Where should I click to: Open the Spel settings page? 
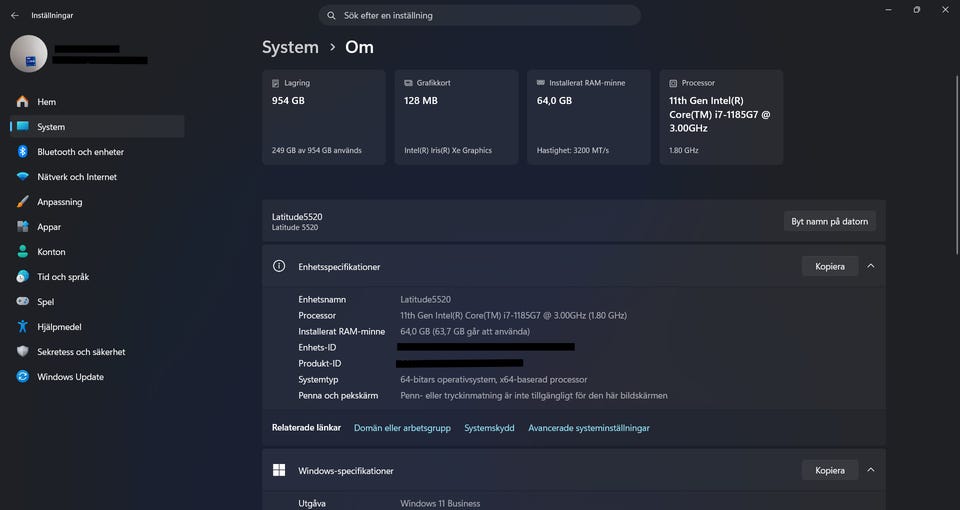(45, 302)
